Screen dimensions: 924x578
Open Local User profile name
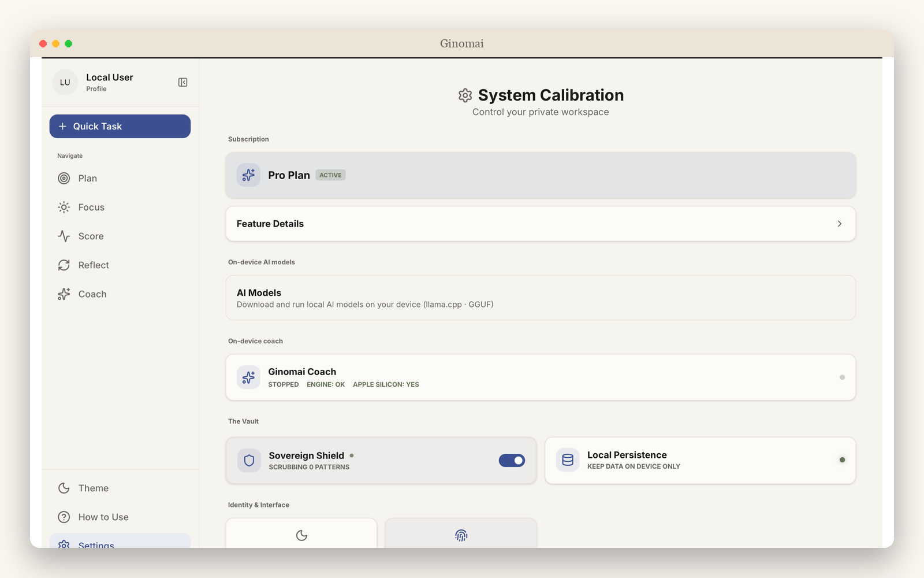pyautogui.click(x=110, y=77)
